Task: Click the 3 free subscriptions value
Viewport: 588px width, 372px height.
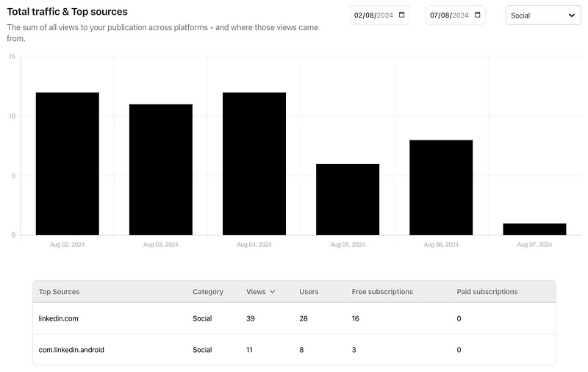Action: (x=354, y=350)
